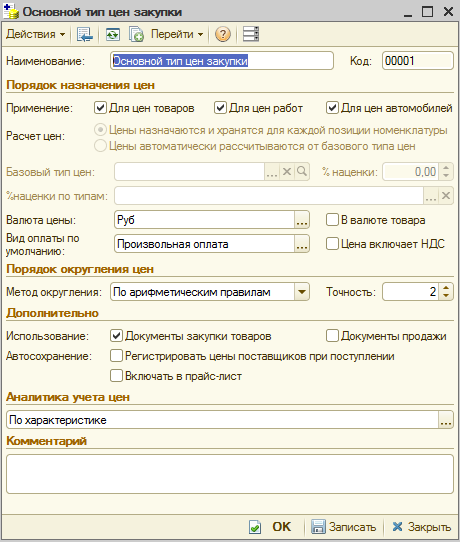Enable Включать в прайс-лист checkbox
The width and height of the screenshot is (460, 542).
click(116, 376)
